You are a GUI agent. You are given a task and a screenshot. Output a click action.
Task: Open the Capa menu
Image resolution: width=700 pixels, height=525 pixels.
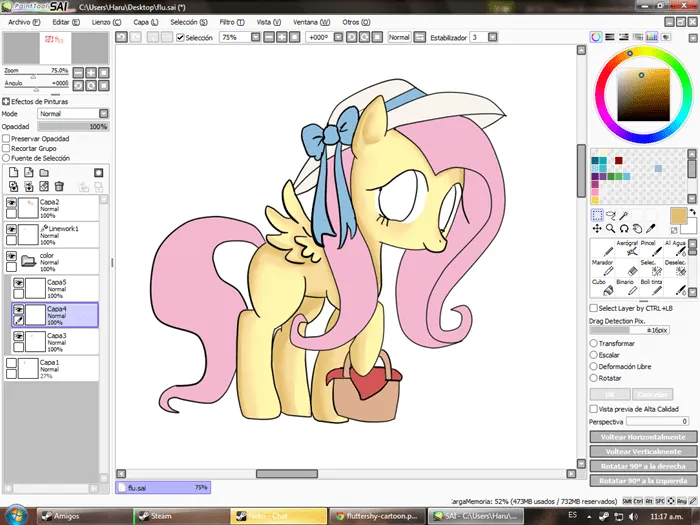(x=146, y=22)
